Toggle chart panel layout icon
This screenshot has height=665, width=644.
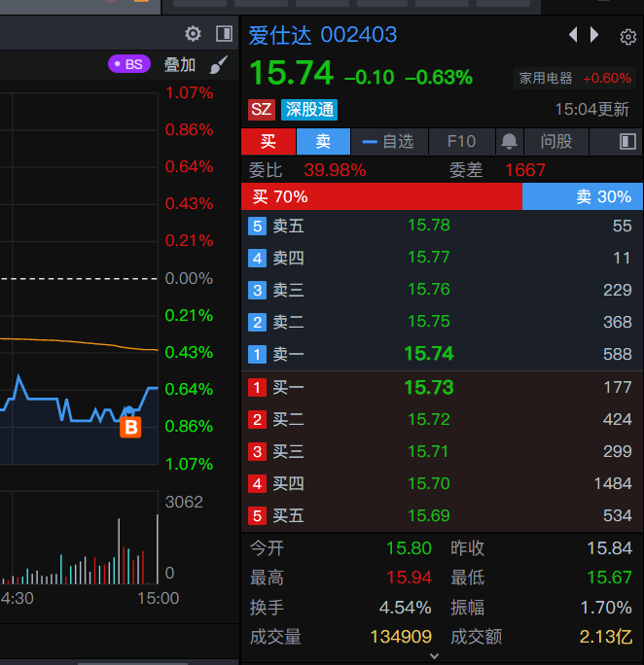(x=224, y=33)
